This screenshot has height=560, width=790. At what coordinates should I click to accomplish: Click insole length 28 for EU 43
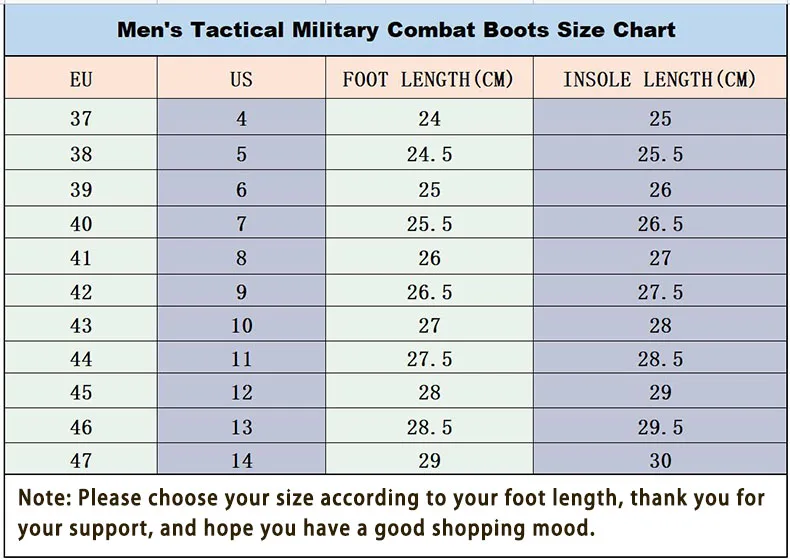(660, 327)
